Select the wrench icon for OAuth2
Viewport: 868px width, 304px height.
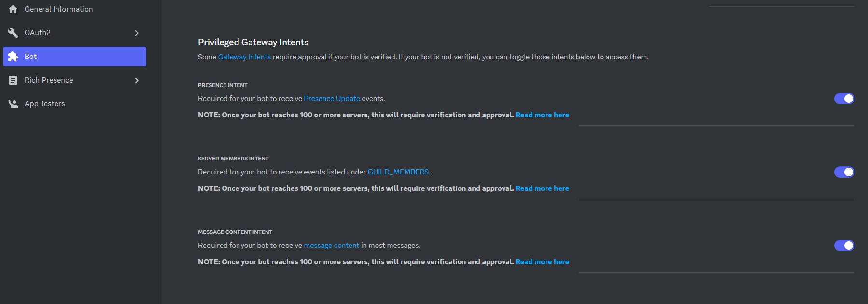pyautogui.click(x=13, y=32)
